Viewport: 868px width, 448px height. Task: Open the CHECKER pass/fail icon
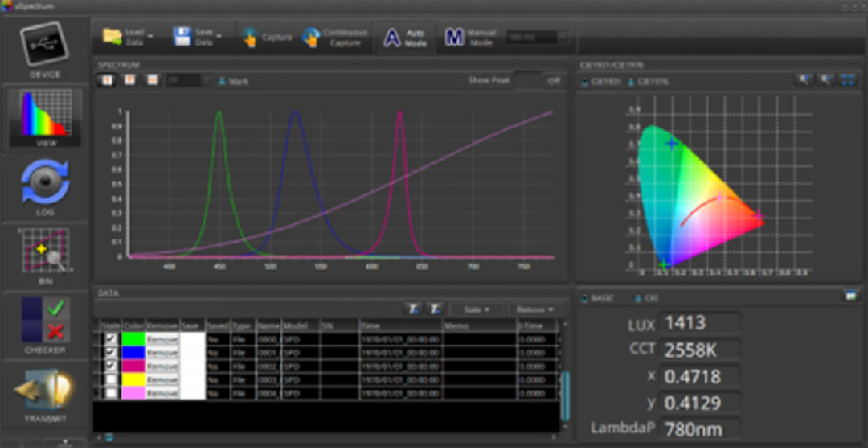(45, 319)
